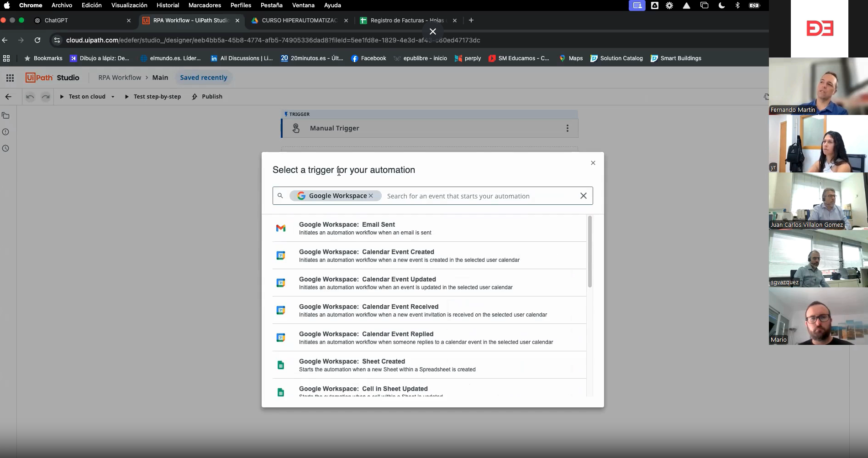
Task: Open RPA Workflow breadcrumb
Action: coord(120,78)
